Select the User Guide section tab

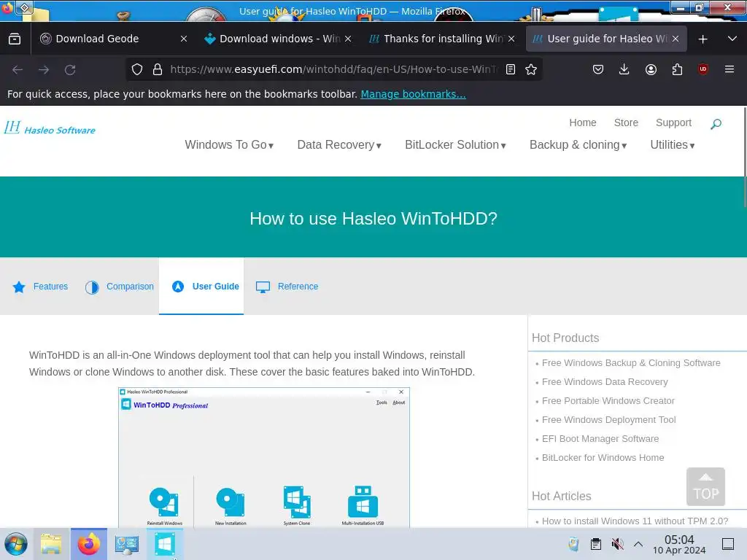(x=201, y=286)
